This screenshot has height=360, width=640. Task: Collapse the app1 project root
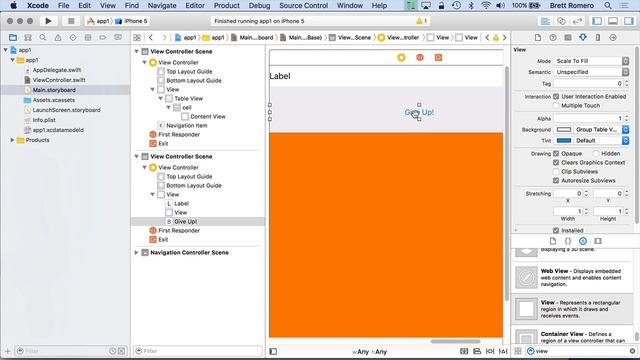(x=6, y=50)
